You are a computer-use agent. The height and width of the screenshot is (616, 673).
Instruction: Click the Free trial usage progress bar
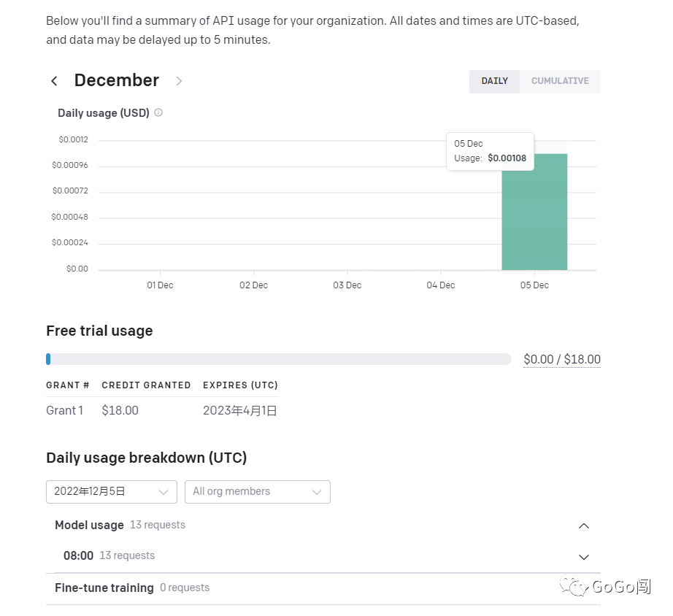pos(278,359)
